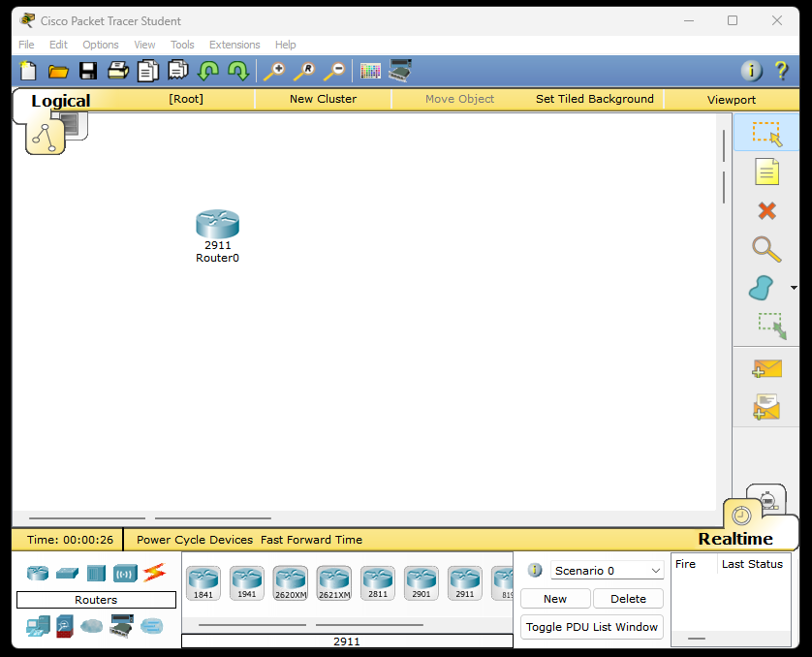
Task: Pick the 2911 router in device list
Action: click(x=464, y=583)
